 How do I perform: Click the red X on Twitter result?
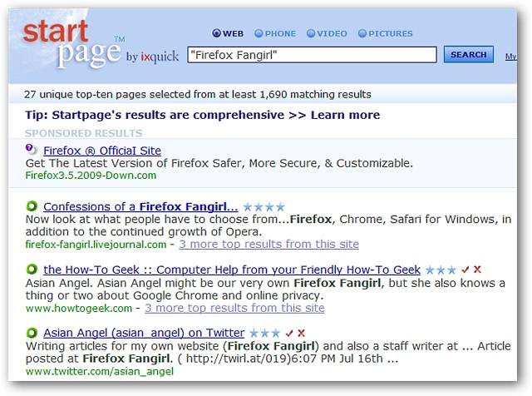302,333
